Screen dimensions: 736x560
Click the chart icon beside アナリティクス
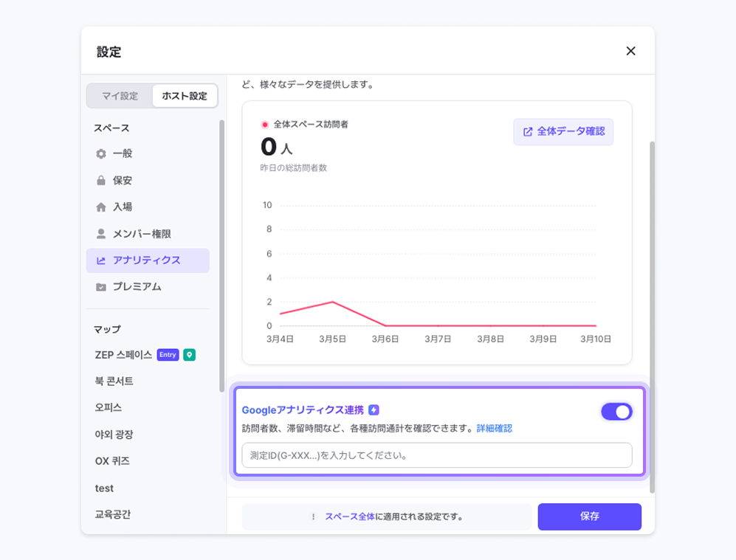101,260
